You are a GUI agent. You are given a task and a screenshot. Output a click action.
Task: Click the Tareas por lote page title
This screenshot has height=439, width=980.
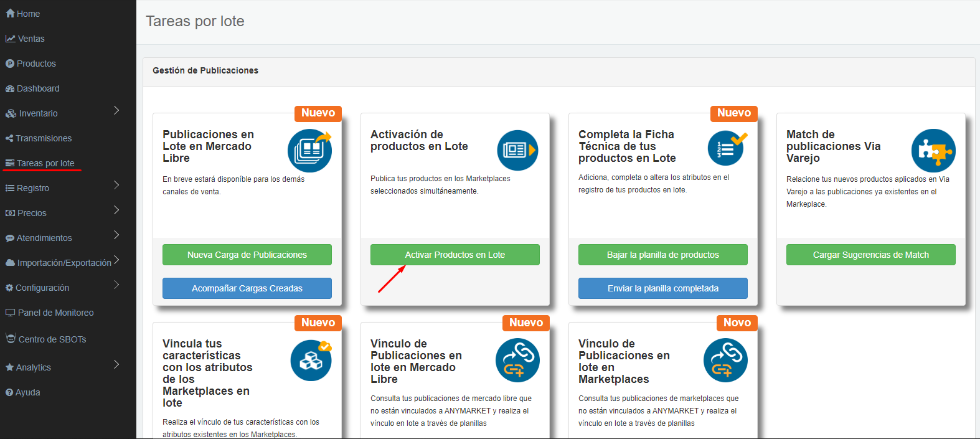(195, 21)
